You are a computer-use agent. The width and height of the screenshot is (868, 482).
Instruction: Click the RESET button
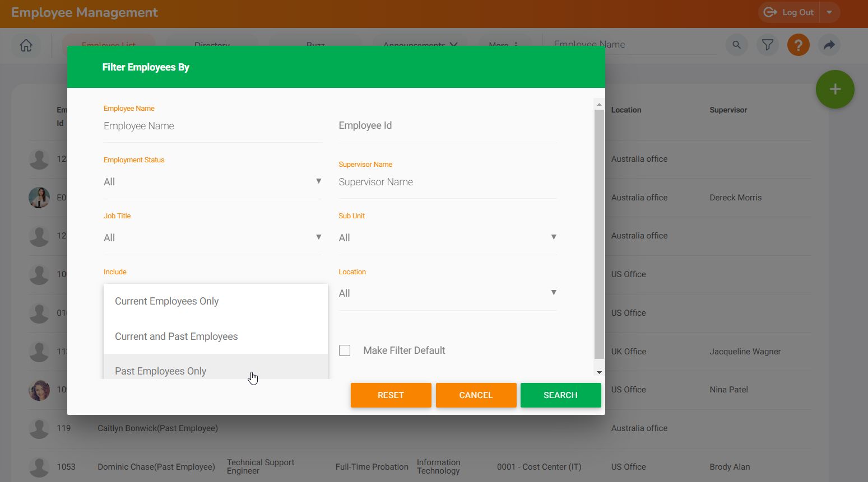391,395
